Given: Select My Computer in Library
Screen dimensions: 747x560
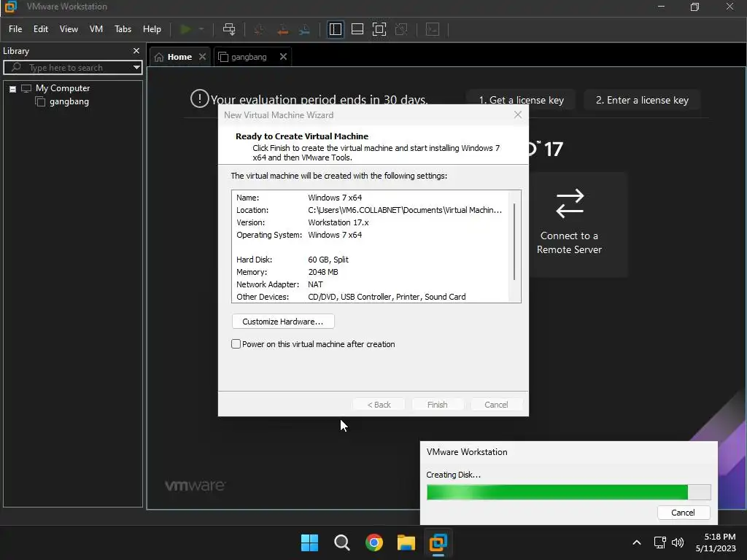Looking at the screenshot, I should [x=63, y=88].
